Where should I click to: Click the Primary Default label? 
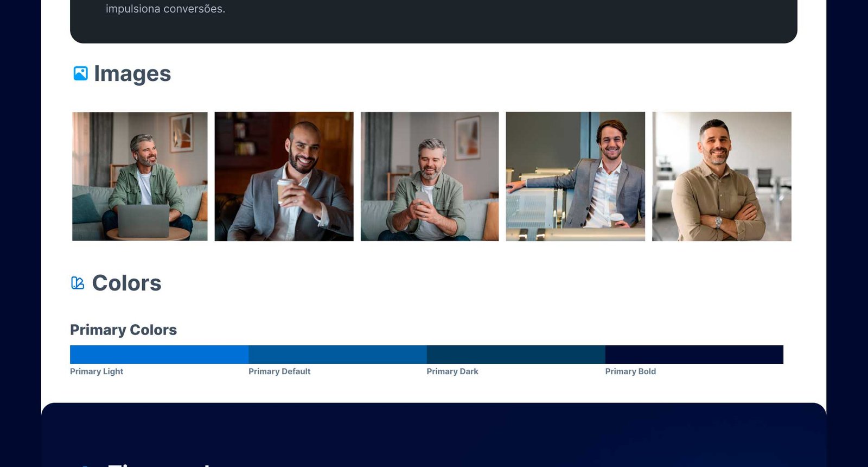coord(279,371)
